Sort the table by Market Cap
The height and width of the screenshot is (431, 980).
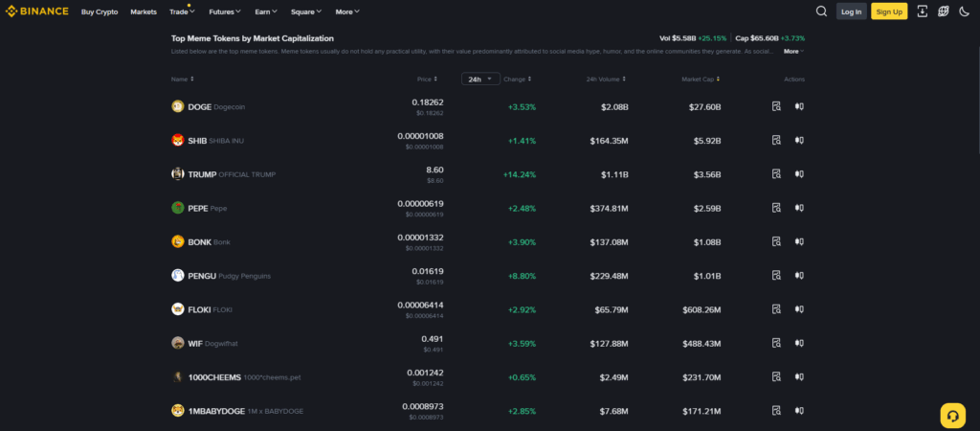[x=700, y=79]
